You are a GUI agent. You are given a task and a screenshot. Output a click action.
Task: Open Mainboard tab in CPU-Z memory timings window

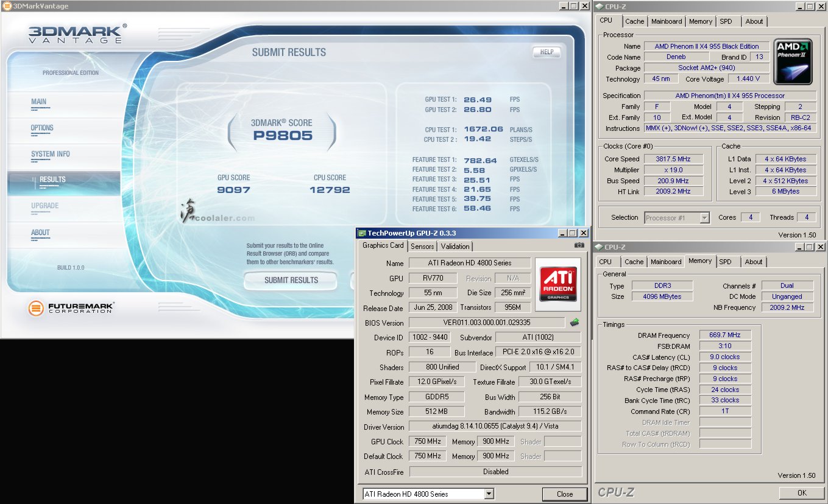pyautogui.click(x=666, y=262)
